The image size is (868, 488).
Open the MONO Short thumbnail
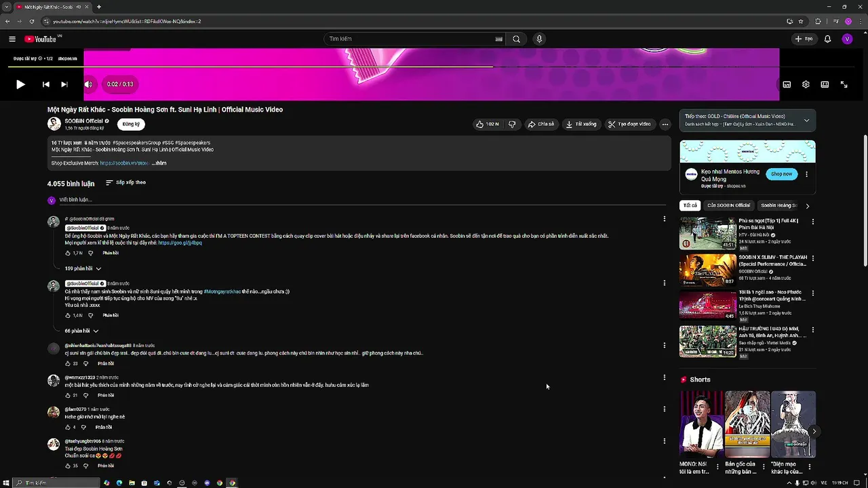701,424
